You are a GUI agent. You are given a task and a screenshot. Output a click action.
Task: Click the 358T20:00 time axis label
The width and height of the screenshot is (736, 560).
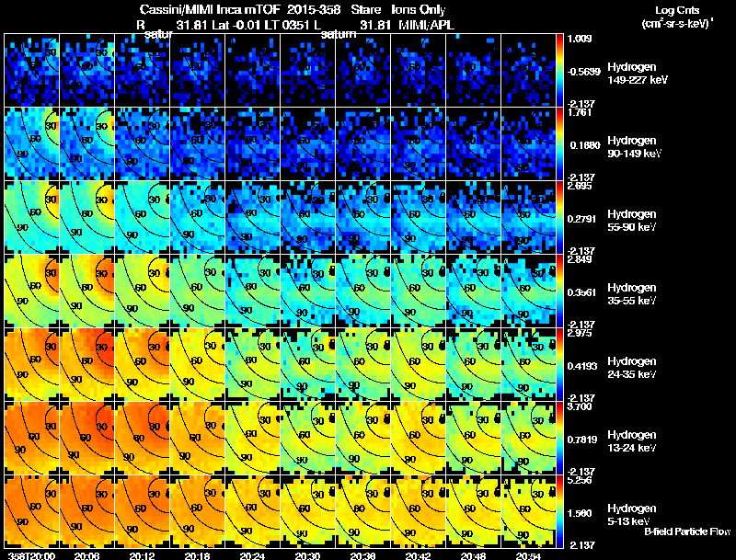click(31, 556)
